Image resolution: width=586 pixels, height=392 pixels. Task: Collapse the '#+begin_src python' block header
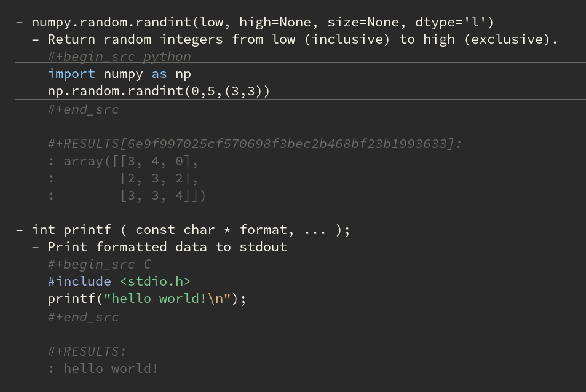click(x=119, y=57)
